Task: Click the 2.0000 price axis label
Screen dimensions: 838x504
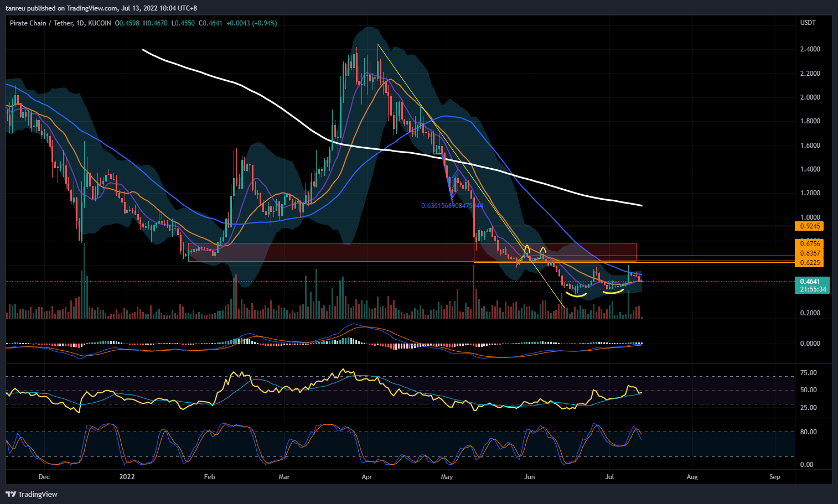Action: (810, 97)
